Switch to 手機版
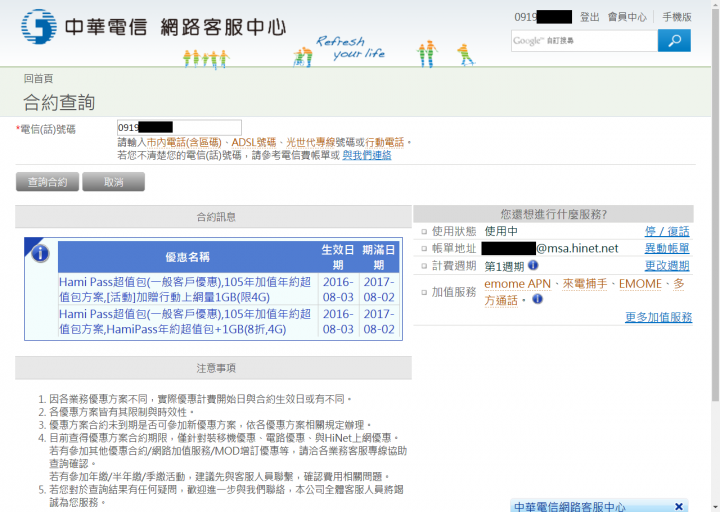 677,17
